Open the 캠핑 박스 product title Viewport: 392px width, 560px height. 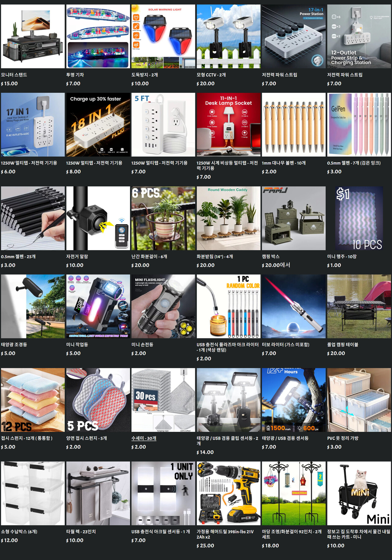pos(271,257)
